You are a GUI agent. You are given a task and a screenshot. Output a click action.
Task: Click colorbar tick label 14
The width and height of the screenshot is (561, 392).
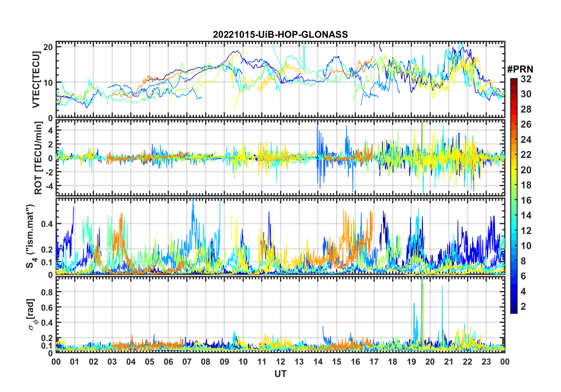[526, 215]
